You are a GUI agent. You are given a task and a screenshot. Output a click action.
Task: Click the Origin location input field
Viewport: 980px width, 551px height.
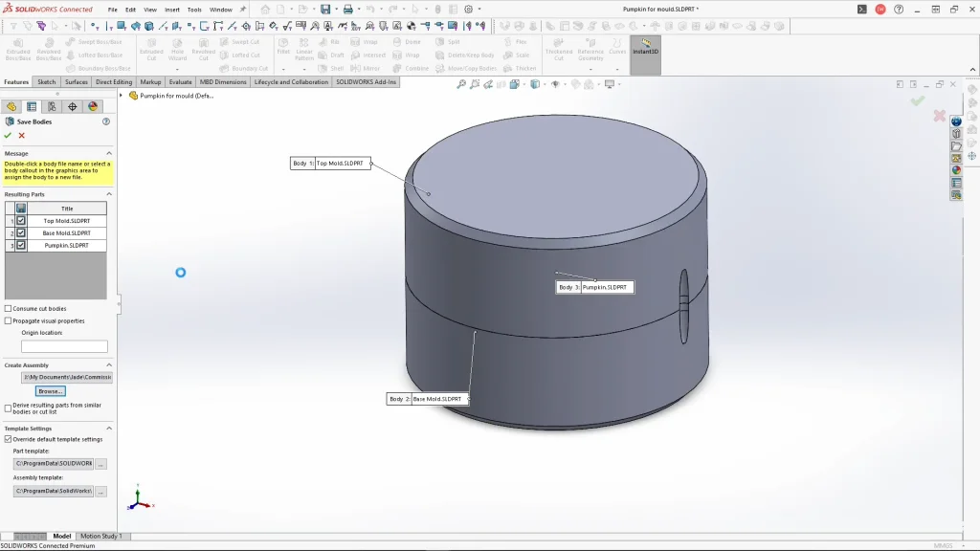click(x=64, y=346)
